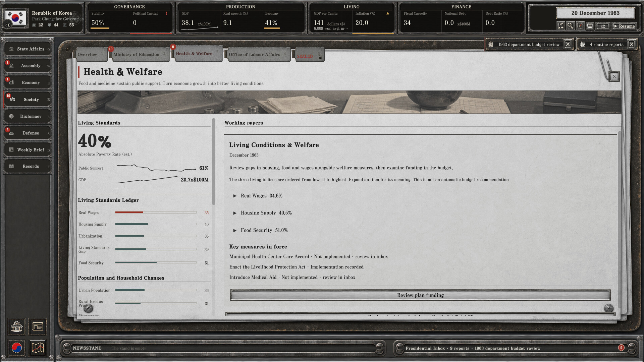This screenshot has height=362, width=644.
Task: Open the government building icon panel
Action: tap(16, 326)
